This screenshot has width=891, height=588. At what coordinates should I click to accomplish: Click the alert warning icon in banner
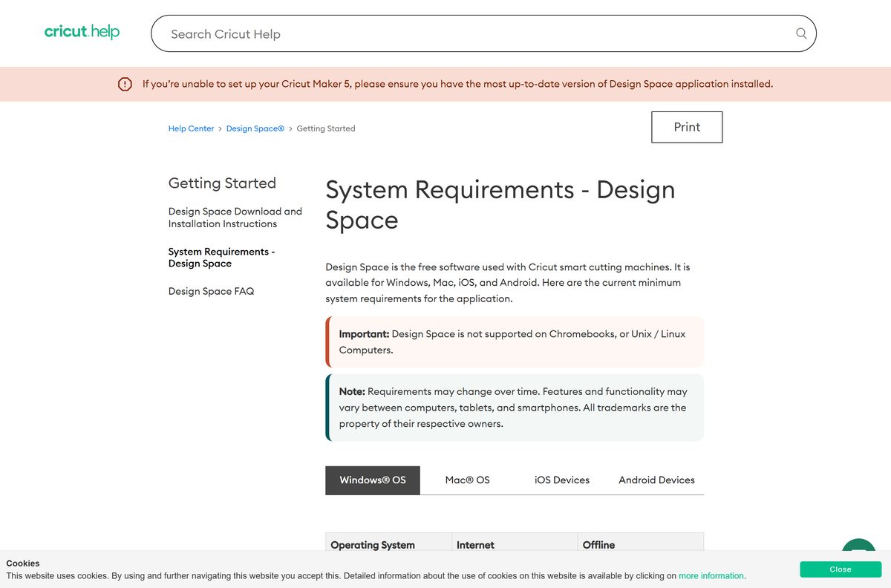[125, 84]
